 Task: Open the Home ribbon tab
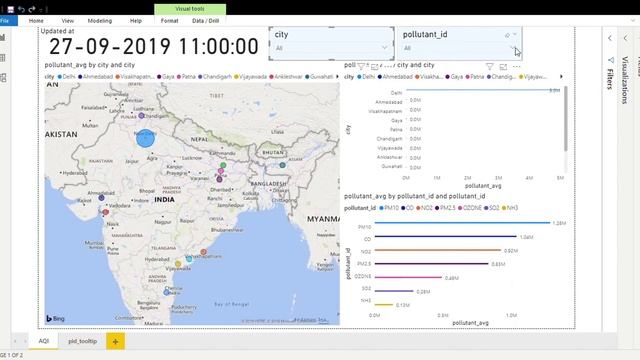tap(36, 21)
